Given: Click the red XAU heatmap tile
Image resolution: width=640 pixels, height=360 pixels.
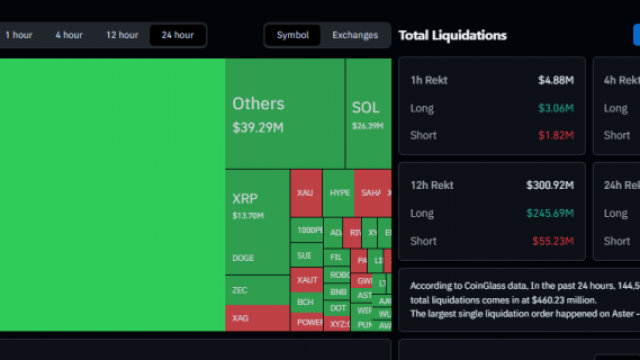Looking at the screenshot, I should pyautogui.click(x=306, y=193).
